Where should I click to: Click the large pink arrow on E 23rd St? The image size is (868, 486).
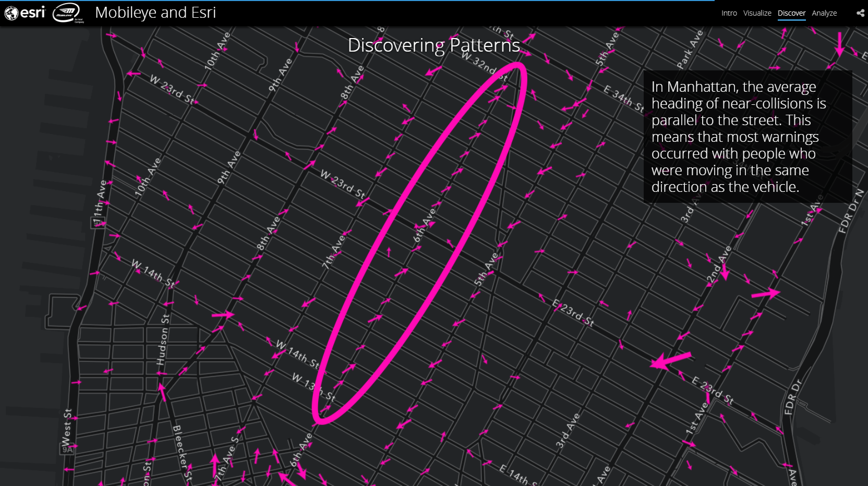(671, 360)
